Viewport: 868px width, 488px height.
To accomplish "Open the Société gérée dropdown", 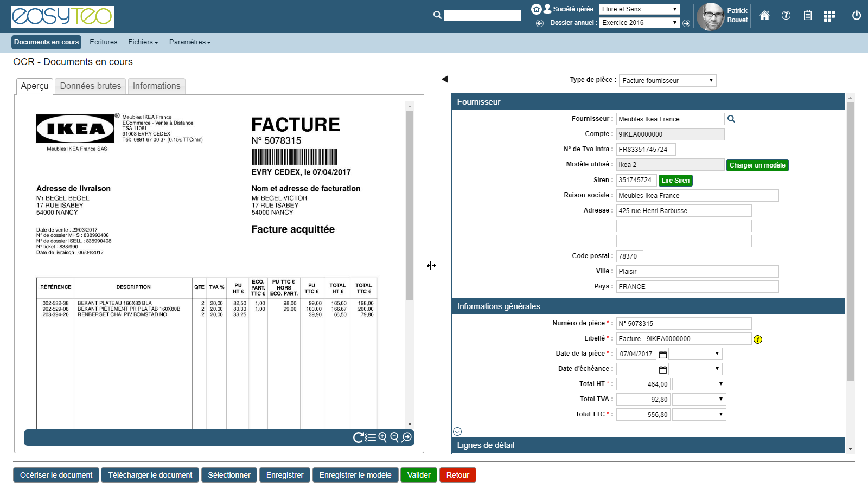I will pos(639,9).
